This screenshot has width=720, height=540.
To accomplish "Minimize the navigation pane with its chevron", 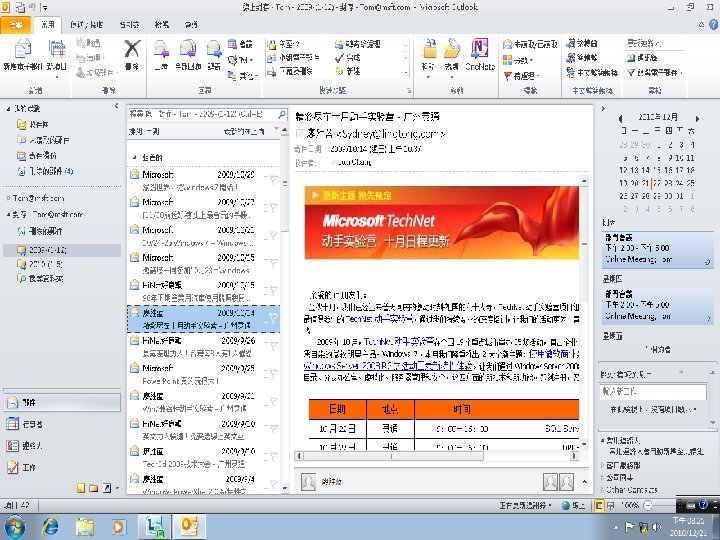I will pos(116,106).
